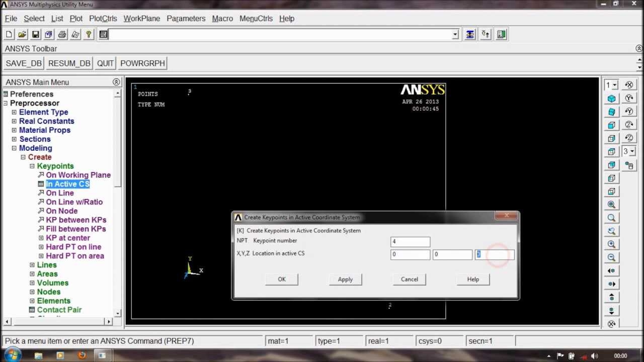This screenshot has height=362, width=644.
Task: Click the SAVE_DB toolbar button
Action: [x=24, y=63]
